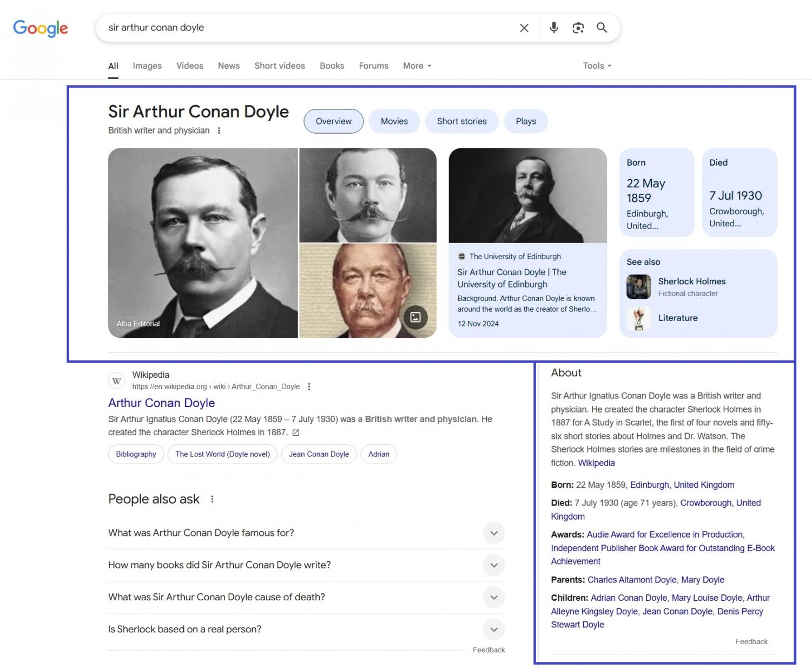Submit search with magnifying glass icon
The width and height of the screenshot is (812, 668).
click(x=602, y=28)
